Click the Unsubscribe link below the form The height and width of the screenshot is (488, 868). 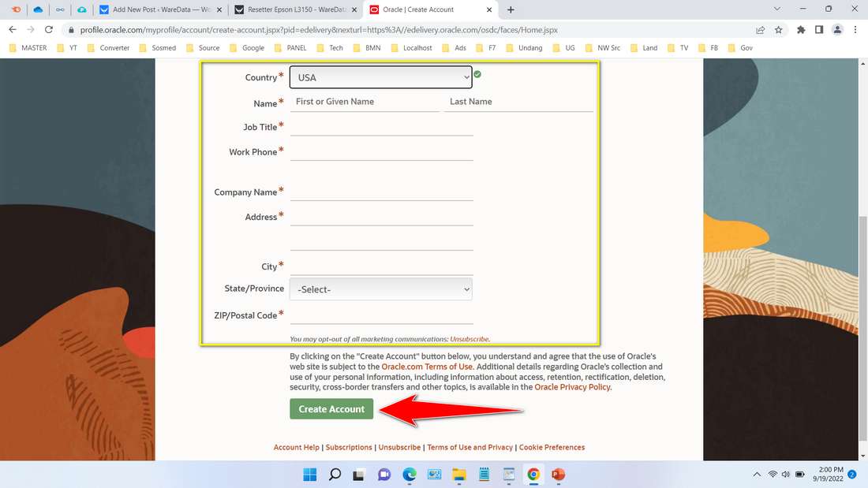[x=399, y=447]
